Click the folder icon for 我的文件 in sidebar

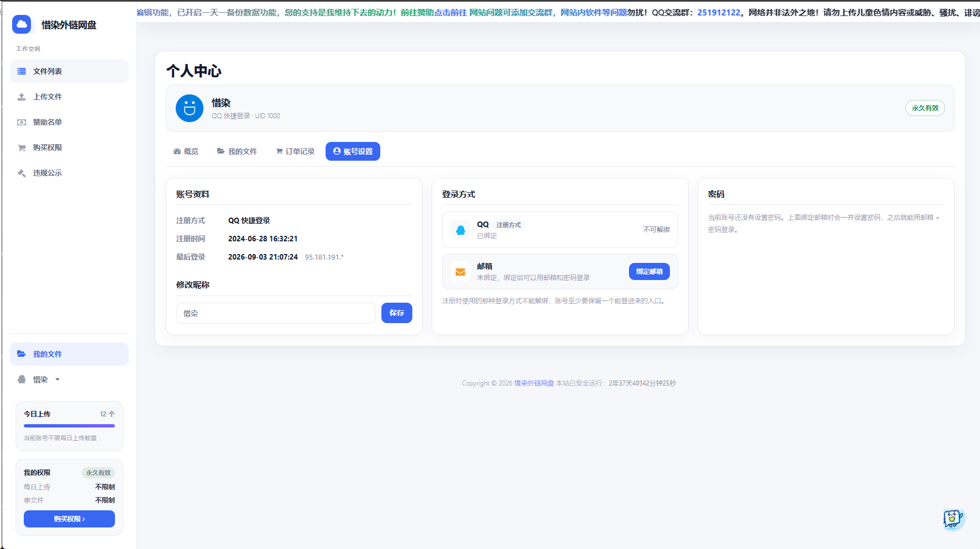coord(22,354)
